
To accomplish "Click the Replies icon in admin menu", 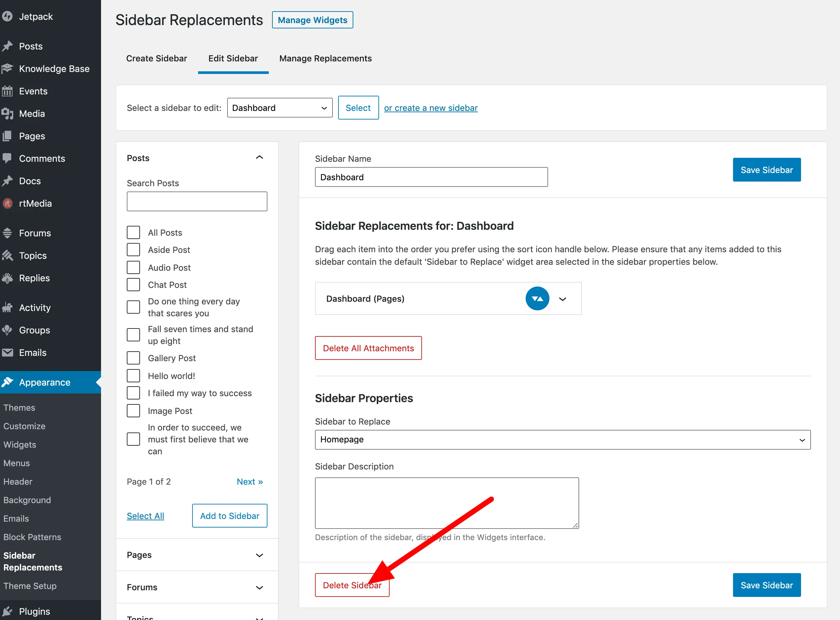I will point(7,278).
